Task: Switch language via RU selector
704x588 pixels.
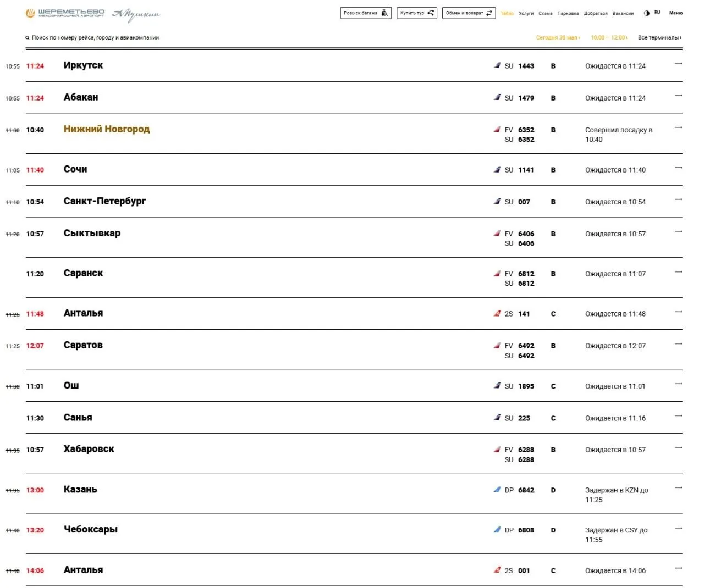Action: pos(657,13)
